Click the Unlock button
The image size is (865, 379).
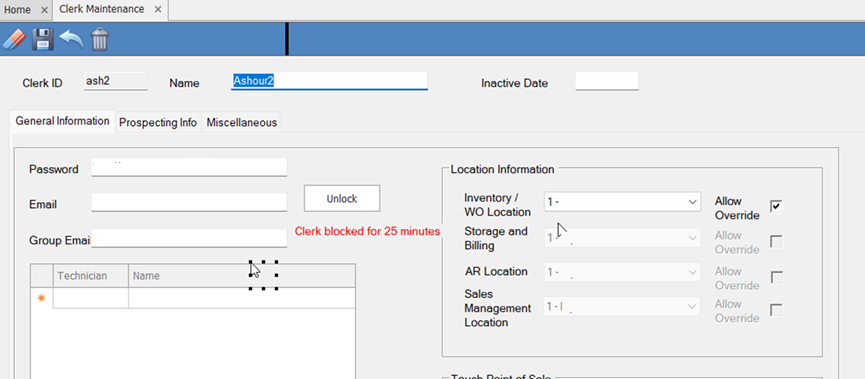coord(342,199)
